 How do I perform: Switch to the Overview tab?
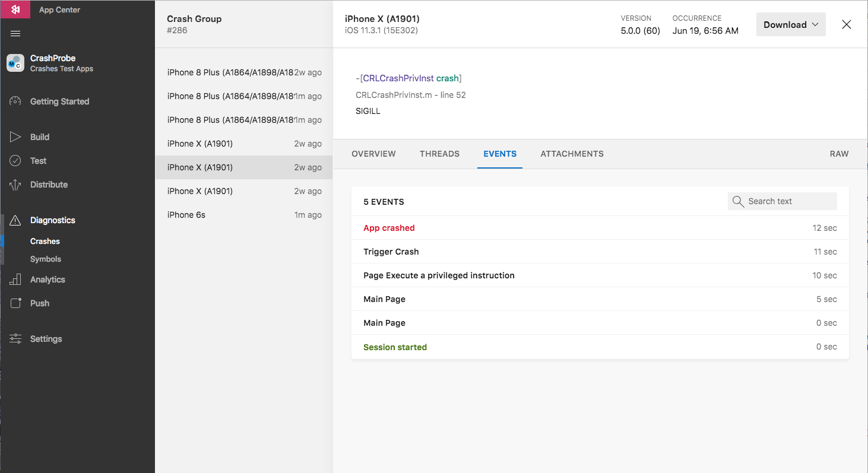tap(373, 154)
